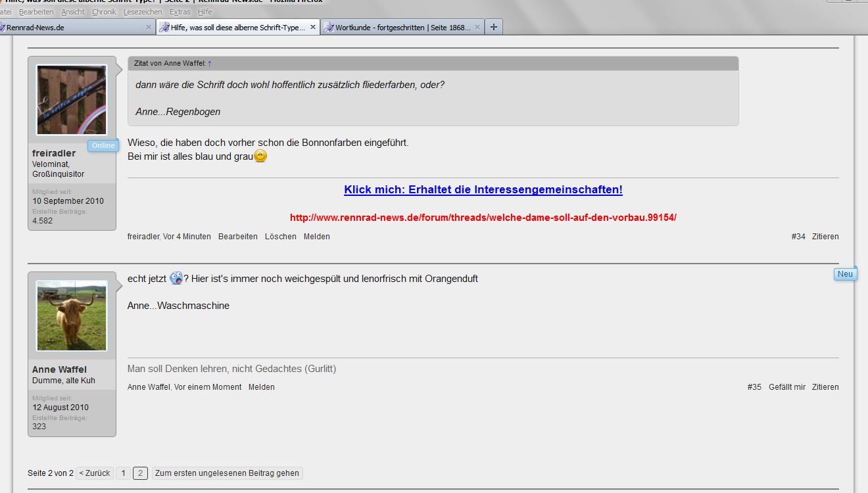Image resolution: width=868 pixels, height=493 pixels.
Task: Click Löschen under post #34
Action: [280, 237]
